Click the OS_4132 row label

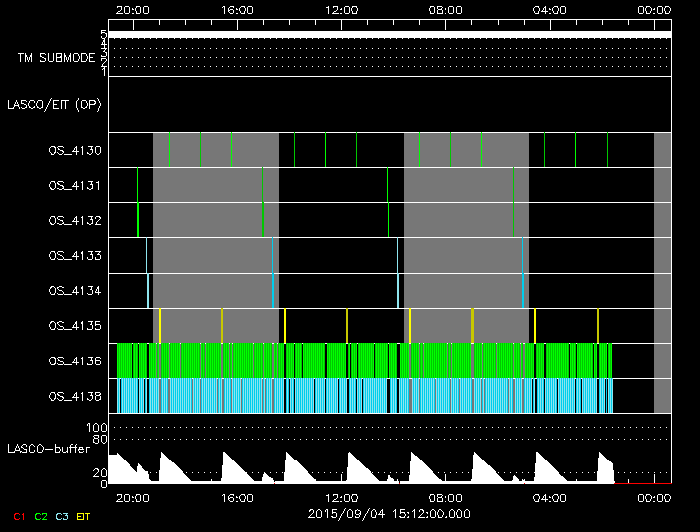click(x=75, y=221)
